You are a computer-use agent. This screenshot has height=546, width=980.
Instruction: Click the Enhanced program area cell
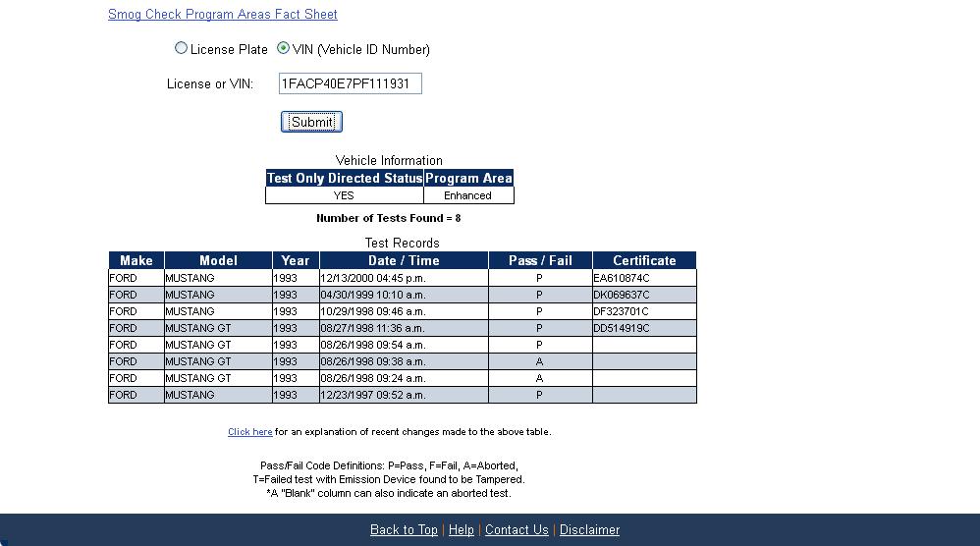(x=467, y=195)
